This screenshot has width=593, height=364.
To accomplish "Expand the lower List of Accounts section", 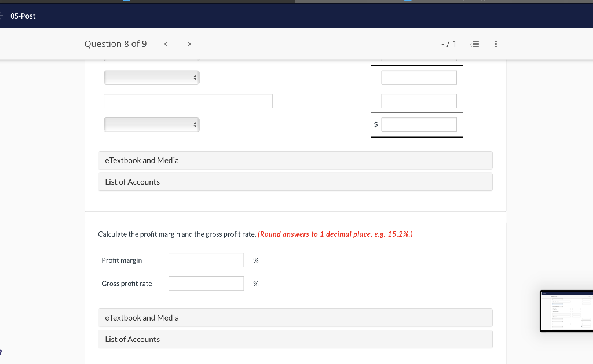I will [295, 340].
